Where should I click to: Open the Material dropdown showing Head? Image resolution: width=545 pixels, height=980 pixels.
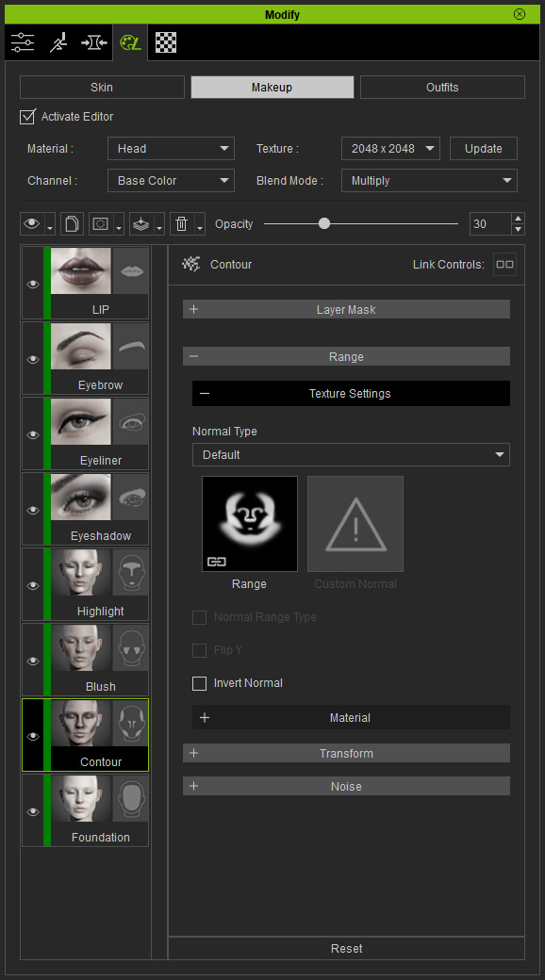(171, 149)
